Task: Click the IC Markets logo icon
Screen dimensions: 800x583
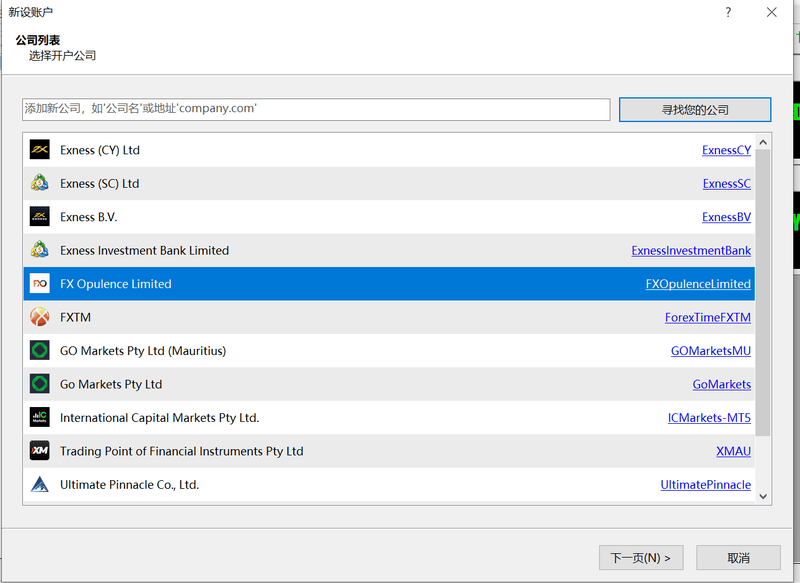Action: click(x=39, y=417)
